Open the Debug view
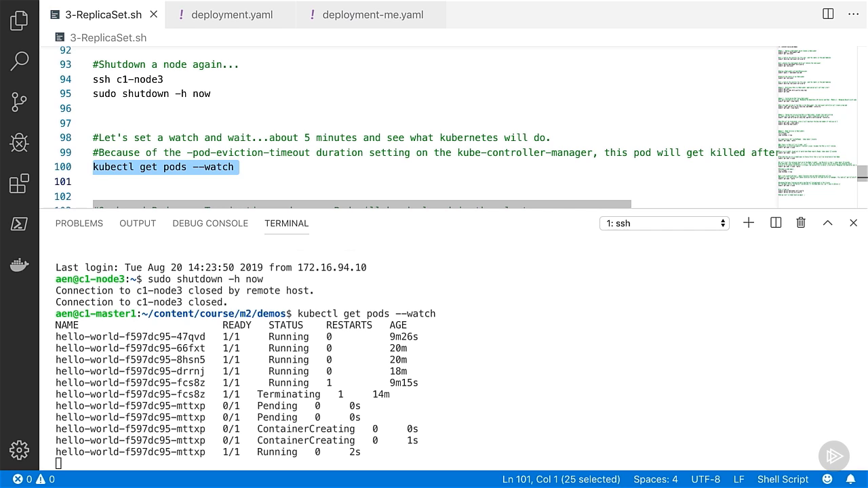The width and height of the screenshot is (868, 488). click(x=19, y=143)
